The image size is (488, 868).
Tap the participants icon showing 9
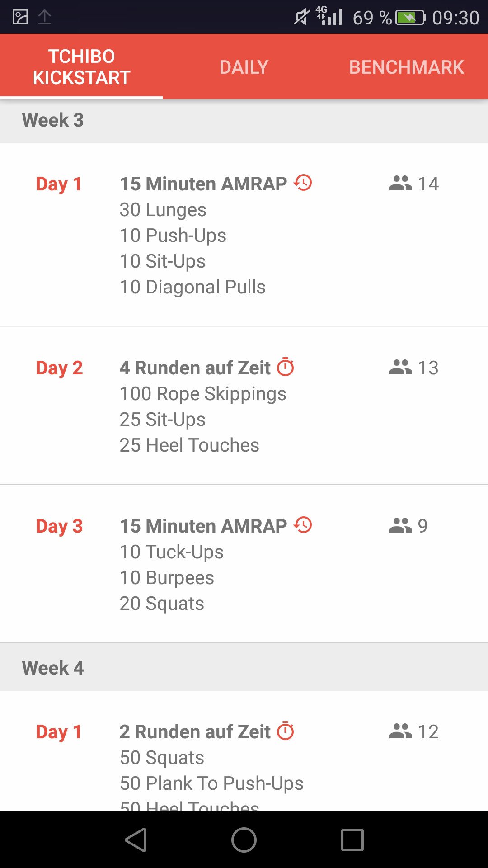(400, 525)
